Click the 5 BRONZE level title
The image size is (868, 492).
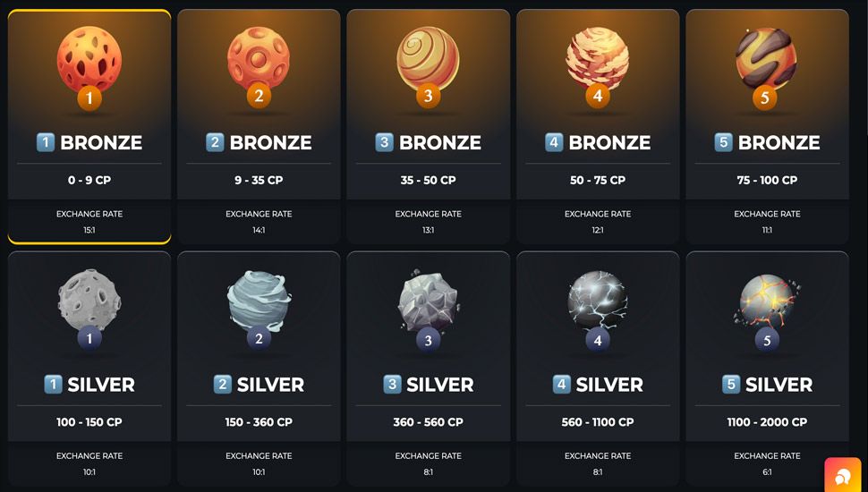[767, 142]
